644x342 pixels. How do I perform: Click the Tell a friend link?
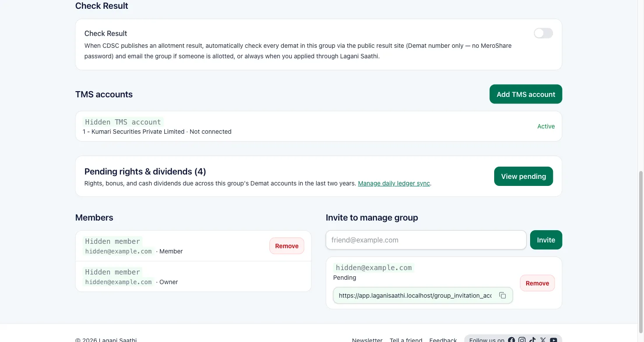(406, 340)
